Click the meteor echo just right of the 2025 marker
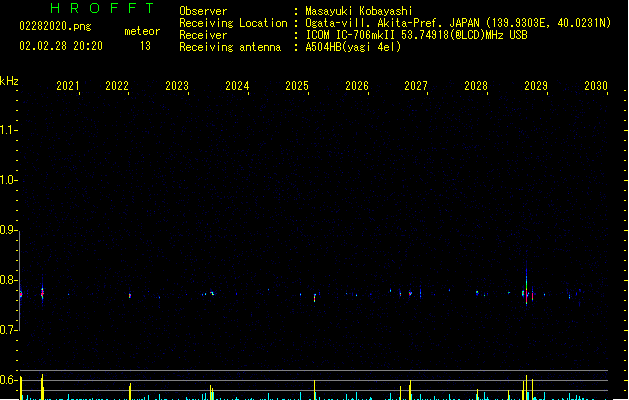629x400 pixels. tap(314, 298)
